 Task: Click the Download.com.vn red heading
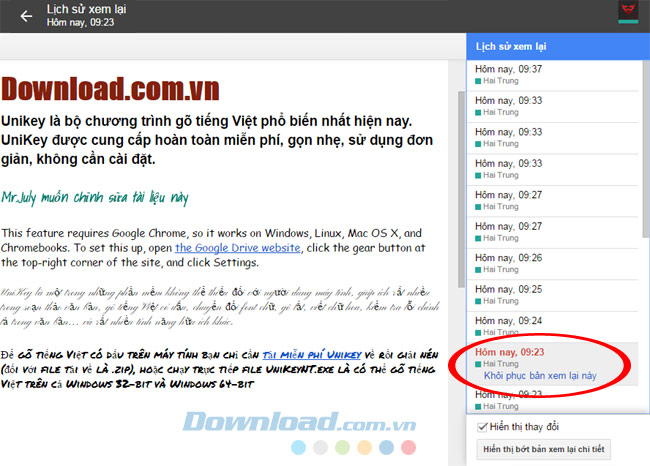tap(110, 89)
